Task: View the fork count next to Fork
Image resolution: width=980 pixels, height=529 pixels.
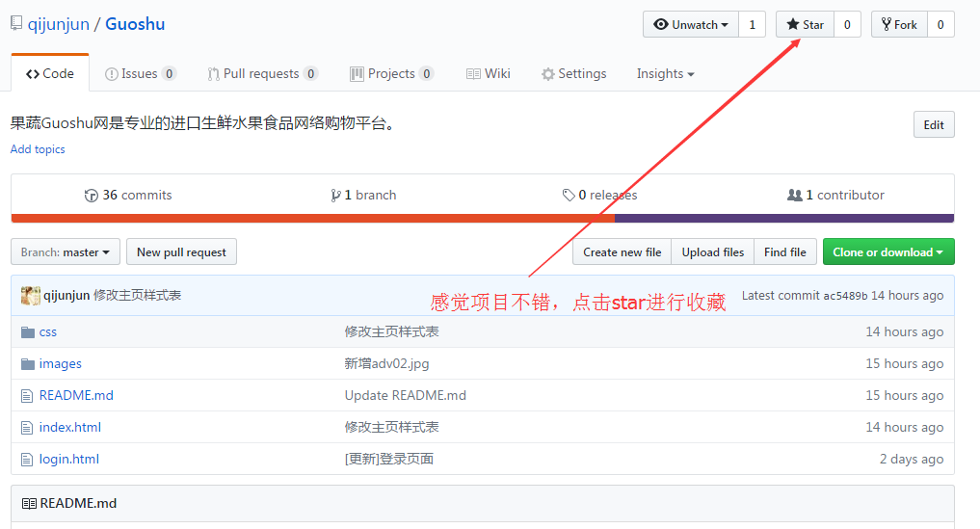Action: tap(940, 24)
